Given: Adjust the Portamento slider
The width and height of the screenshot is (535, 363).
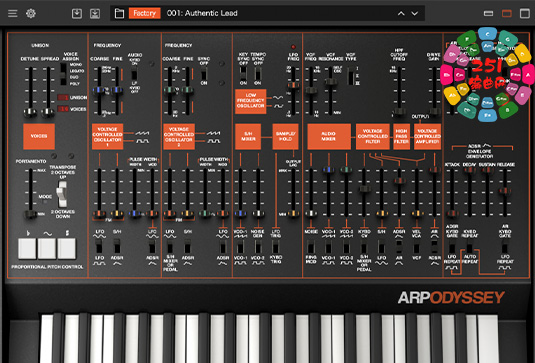Looking at the screenshot, I should click(30, 215).
